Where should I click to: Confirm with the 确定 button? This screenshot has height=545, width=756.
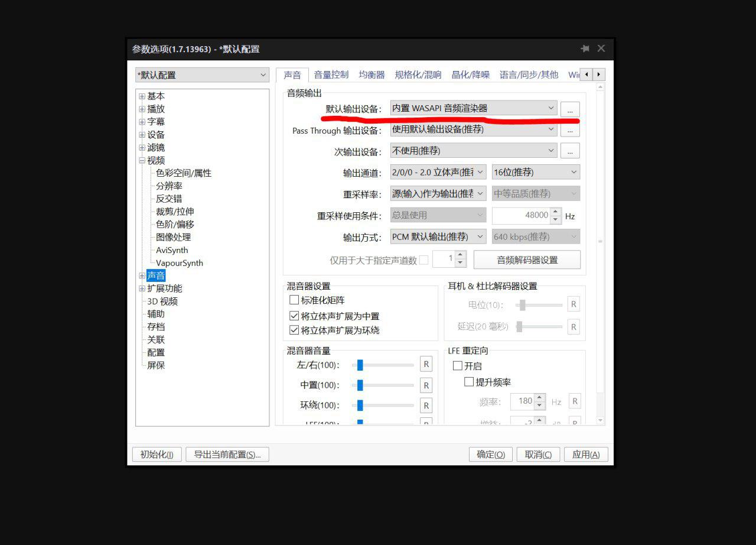point(490,454)
